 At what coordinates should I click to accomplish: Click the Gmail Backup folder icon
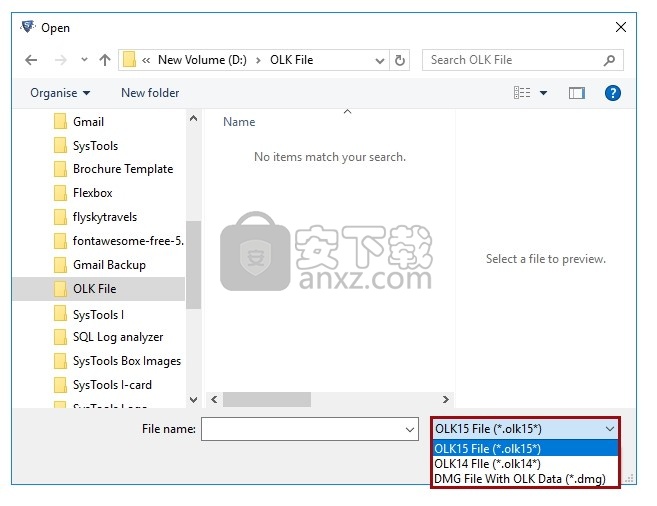(x=60, y=265)
